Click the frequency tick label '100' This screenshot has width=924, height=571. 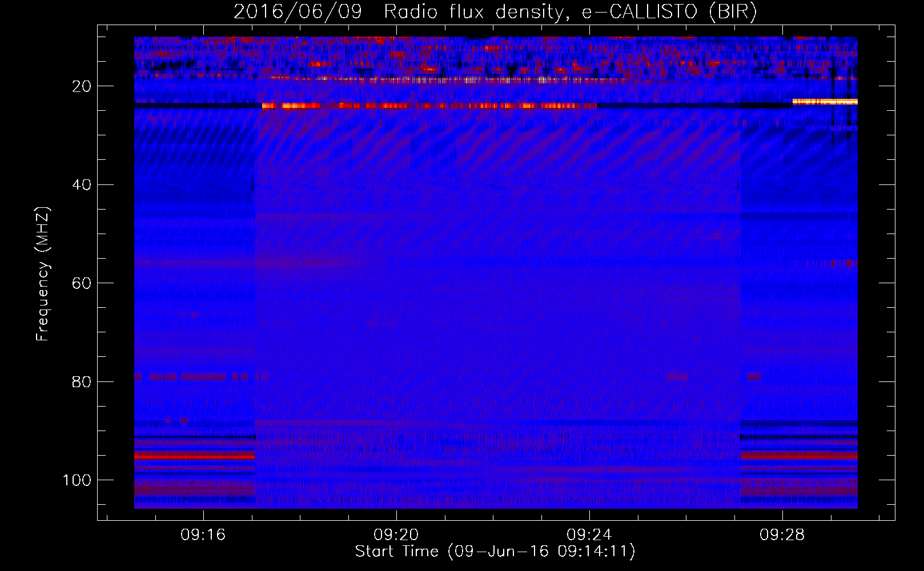tap(77, 480)
